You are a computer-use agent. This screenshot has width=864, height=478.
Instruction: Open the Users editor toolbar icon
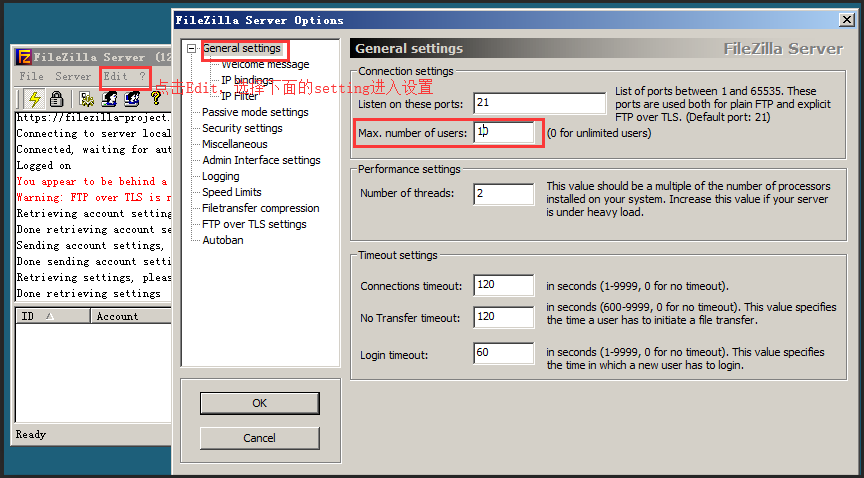point(109,99)
